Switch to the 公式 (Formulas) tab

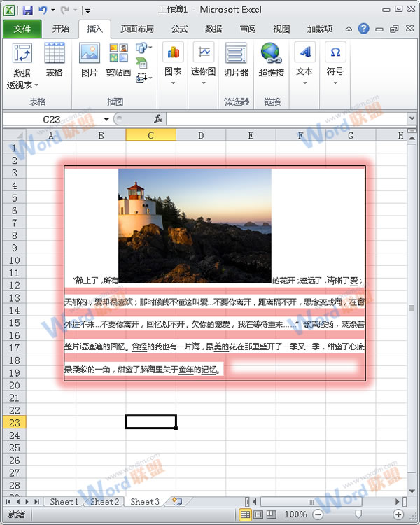tap(180, 29)
